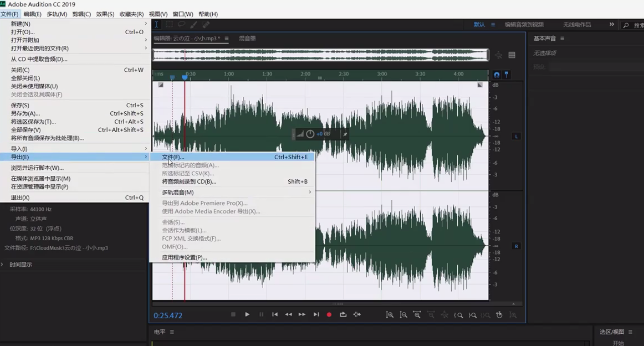Click Zoom In Amplitude icon

point(389,315)
